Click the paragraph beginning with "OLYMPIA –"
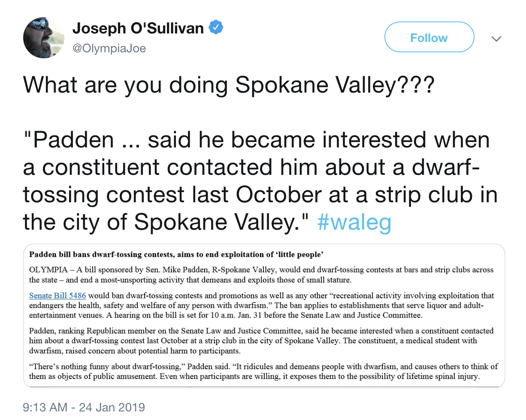Image resolution: width=526 pixels, height=420 pixels. (261, 275)
